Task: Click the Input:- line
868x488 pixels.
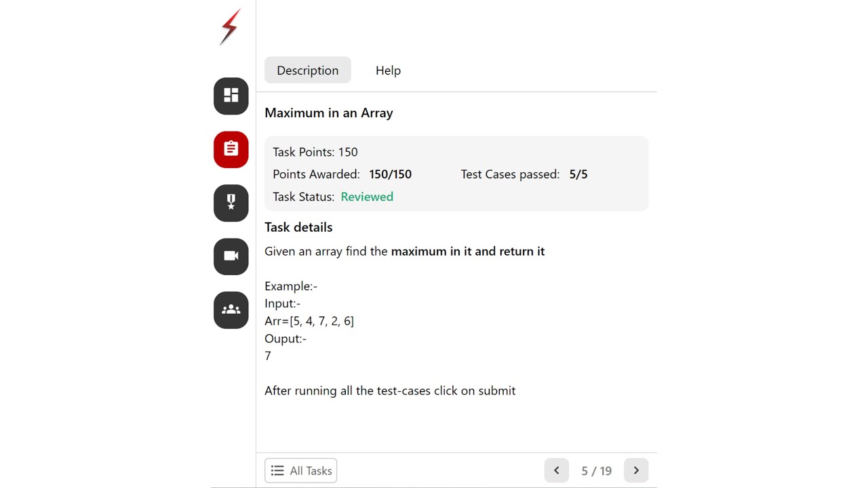Action: click(283, 304)
